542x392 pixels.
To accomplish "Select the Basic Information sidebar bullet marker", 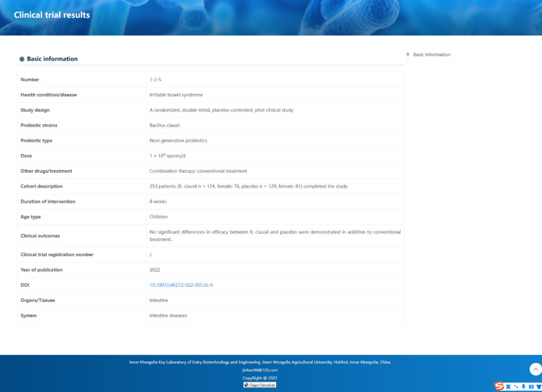I will point(408,54).
